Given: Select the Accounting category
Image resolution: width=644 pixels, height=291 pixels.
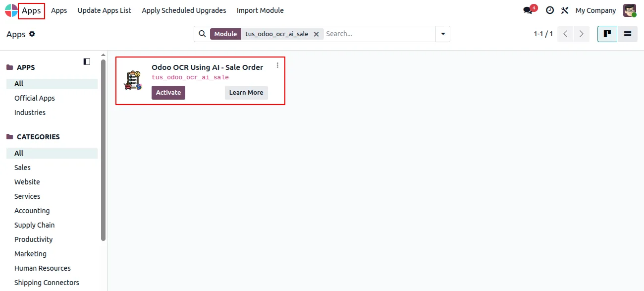Looking at the screenshot, I should click(x=52, y=211).
